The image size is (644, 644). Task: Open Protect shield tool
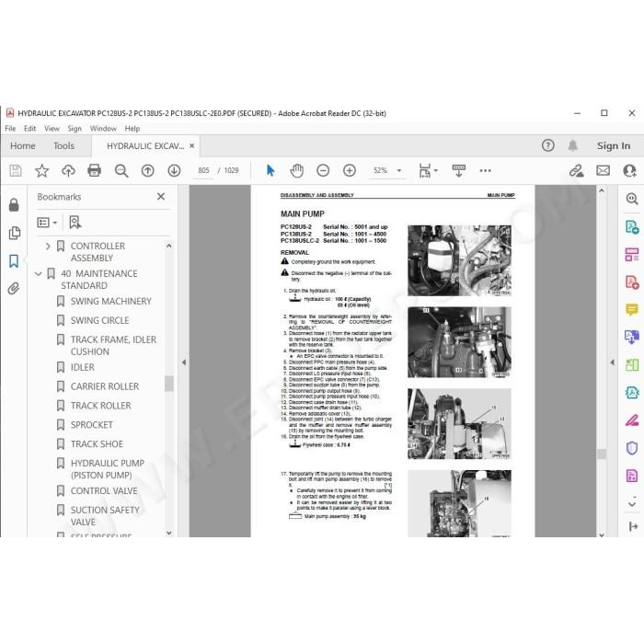[x=632, y=448]
